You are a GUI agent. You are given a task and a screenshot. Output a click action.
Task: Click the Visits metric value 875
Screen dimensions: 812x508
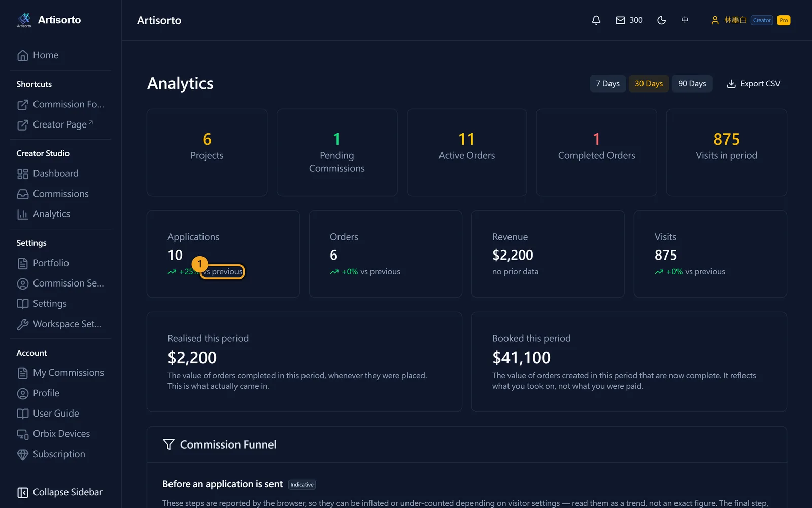click(666, 255)
